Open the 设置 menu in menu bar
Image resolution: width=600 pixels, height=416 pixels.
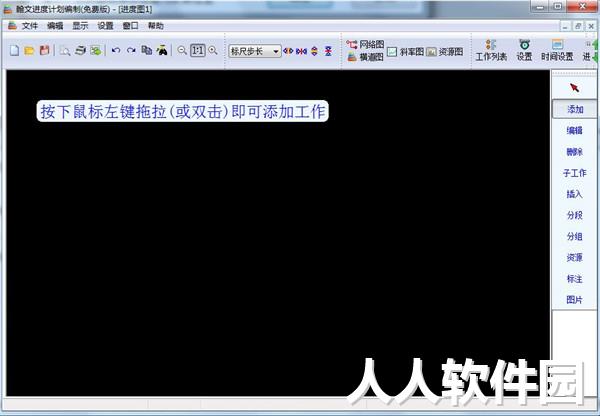pos(105,26)
